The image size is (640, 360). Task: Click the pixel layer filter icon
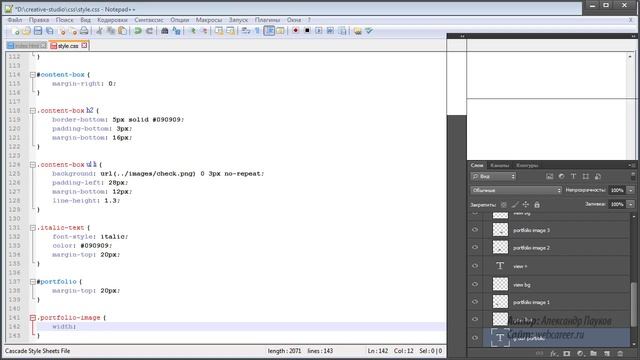(x=549, y=176)
